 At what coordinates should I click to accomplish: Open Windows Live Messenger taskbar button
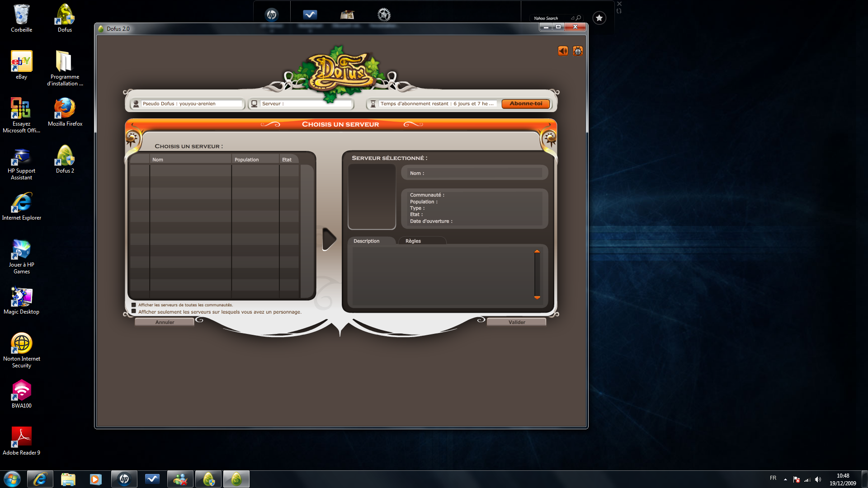click(x=180, y=479)
